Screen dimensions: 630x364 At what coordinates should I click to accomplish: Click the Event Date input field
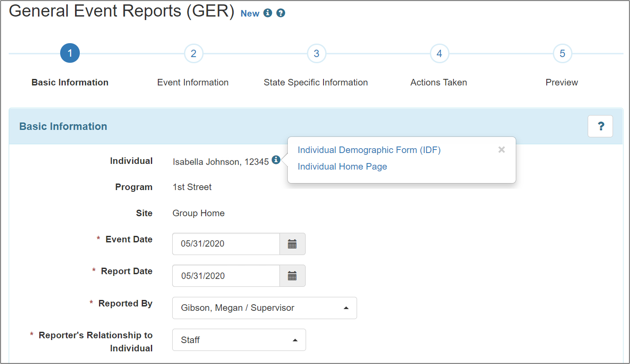[226, 244]
